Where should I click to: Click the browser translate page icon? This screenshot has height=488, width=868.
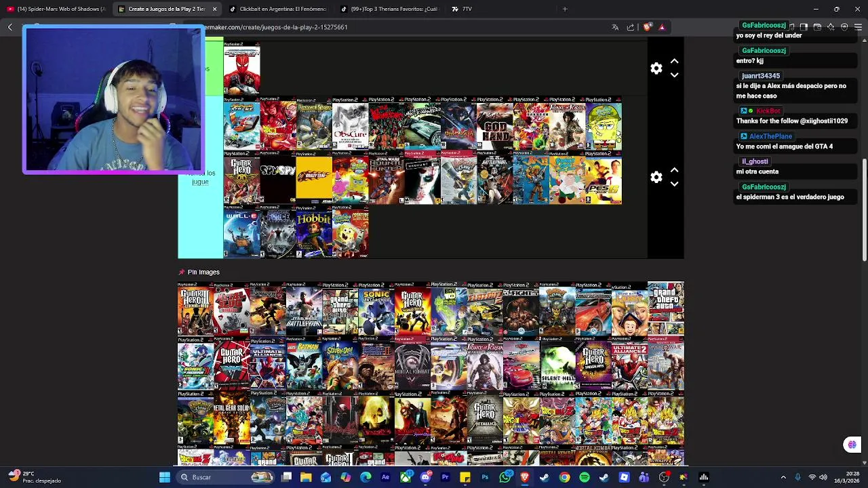coord(615,27)
